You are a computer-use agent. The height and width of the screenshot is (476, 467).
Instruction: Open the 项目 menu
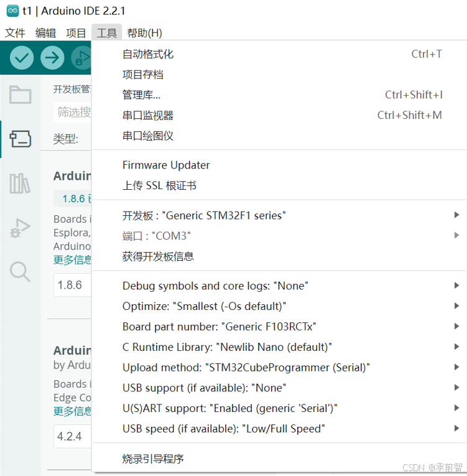(76, 33)
